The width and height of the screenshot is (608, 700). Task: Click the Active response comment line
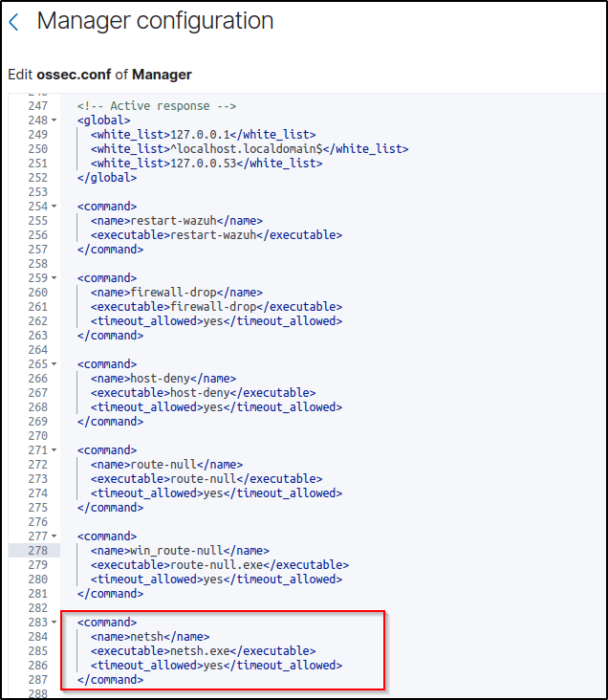(156, 106)
